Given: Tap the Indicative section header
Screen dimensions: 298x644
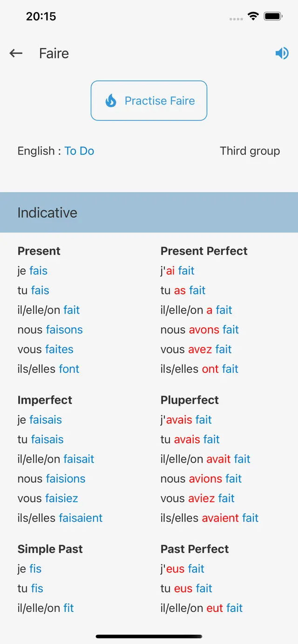Looking at the screenshot, I should 149,212.
